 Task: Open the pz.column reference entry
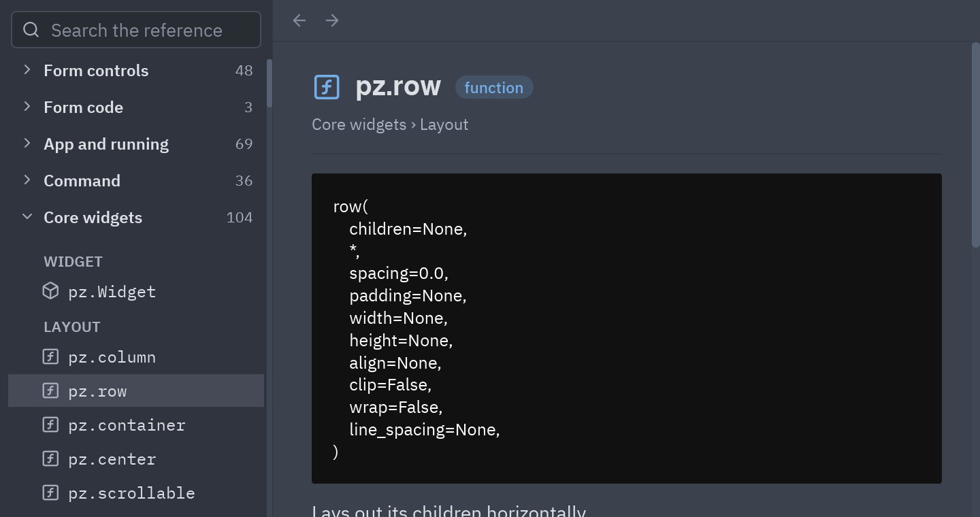[136, 356]
